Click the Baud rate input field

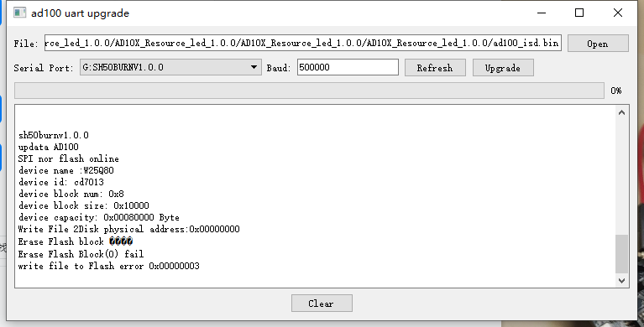348,67
